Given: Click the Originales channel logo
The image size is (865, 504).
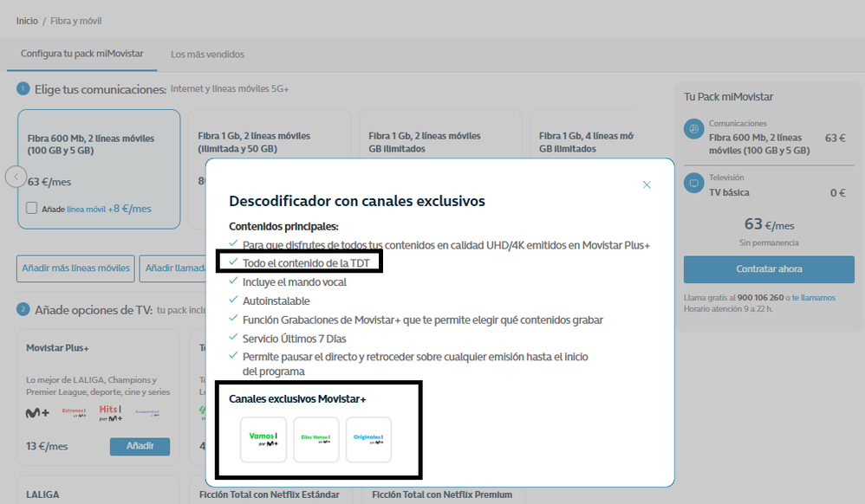Looking at the screenshot, I should click(368, 440).
